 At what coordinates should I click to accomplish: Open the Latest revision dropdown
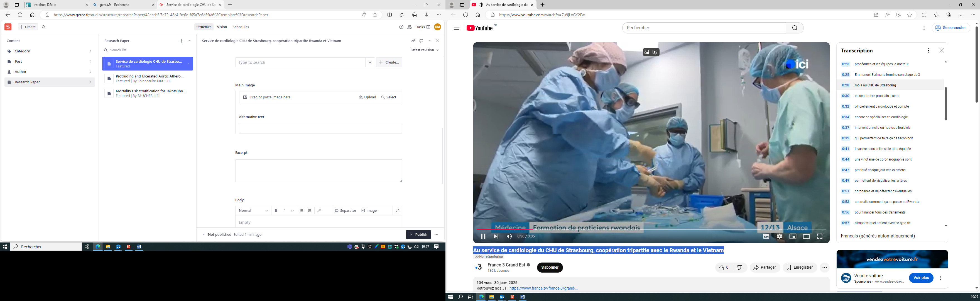point(424,50)
